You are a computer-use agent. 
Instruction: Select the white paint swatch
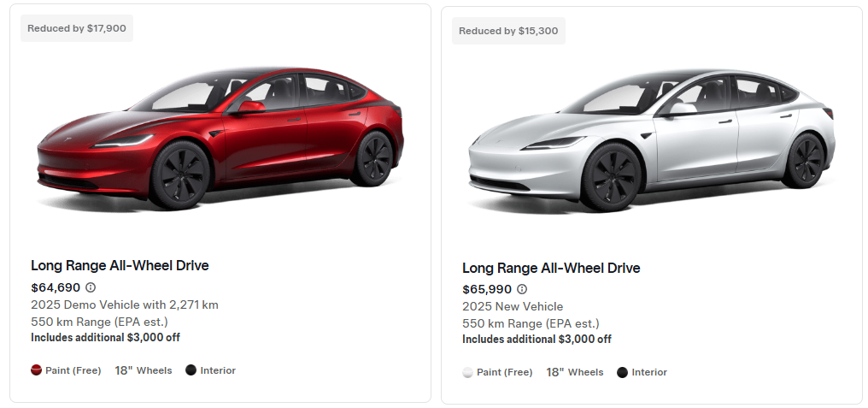pos(467,372)
